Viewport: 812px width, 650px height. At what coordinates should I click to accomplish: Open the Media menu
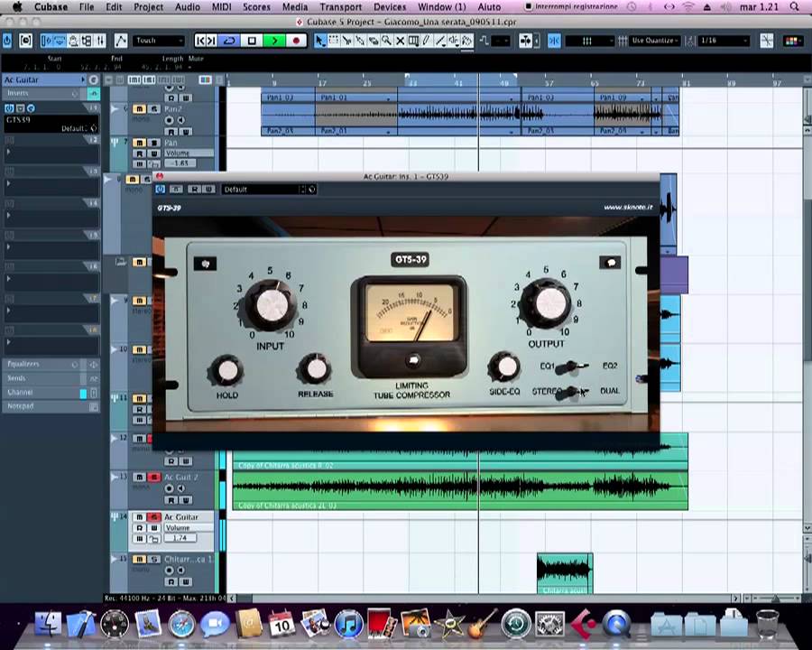[295, 6]
